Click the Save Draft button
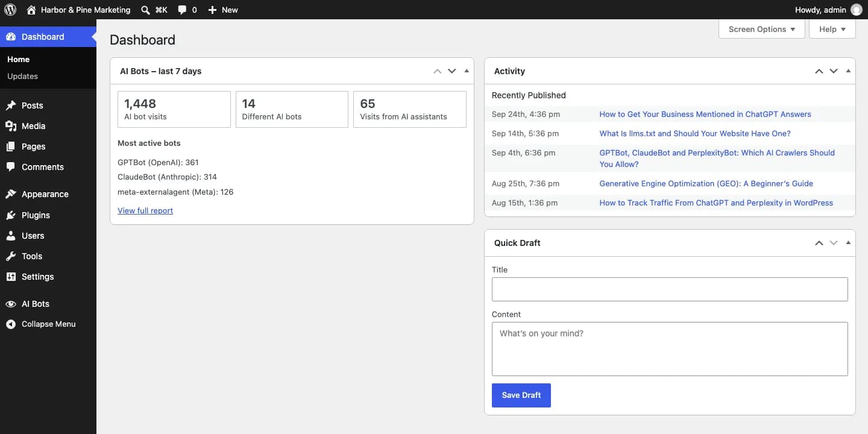Viewport: 868px width, 434px height. tap(521, 395)
